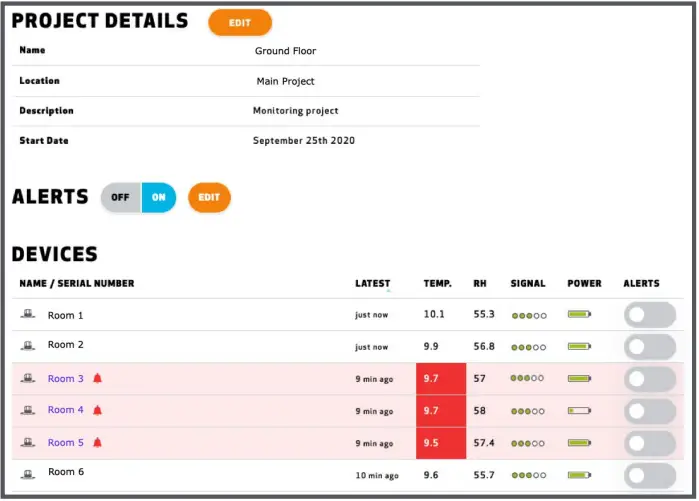Screen dimensions: 699x501
Task: Switch project alerts to OFF
Action: [121, 197]
